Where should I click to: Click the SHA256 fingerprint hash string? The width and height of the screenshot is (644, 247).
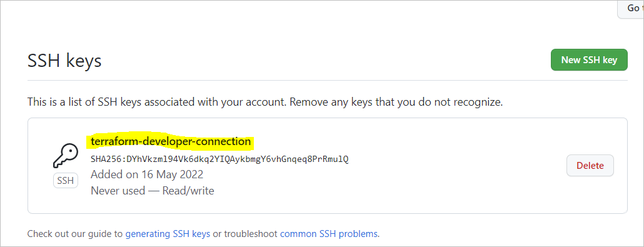pos(219,159)
